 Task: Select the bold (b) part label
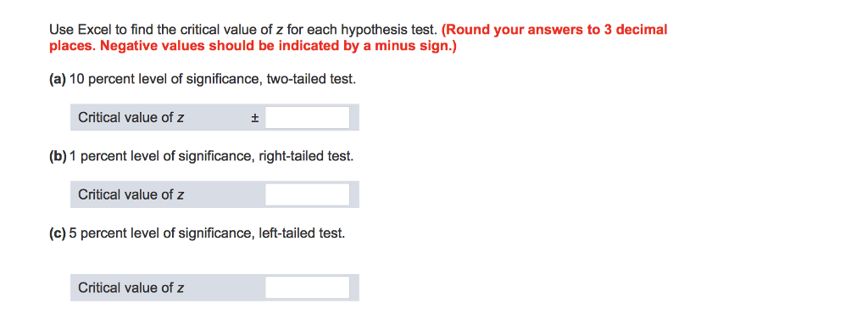click(x=58, y=157)
